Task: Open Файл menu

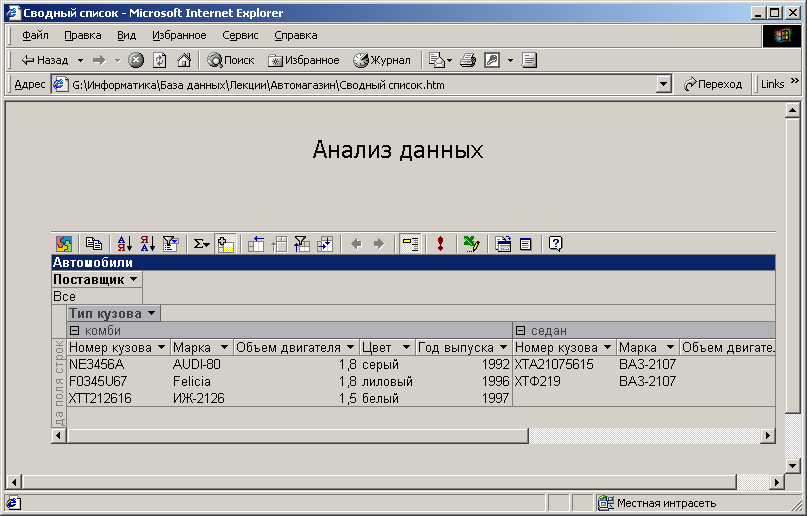Action: pos(36,35)
